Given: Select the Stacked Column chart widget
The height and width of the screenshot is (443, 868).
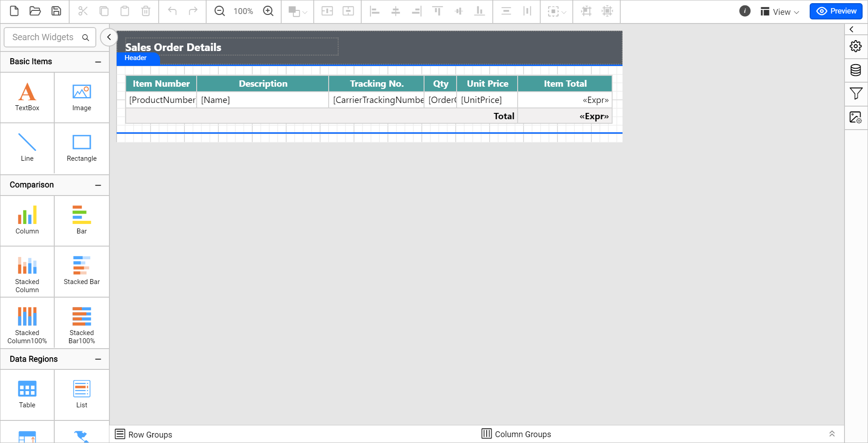Looking at the screenshot, I should pyautogui.click(x=27, y=272).
